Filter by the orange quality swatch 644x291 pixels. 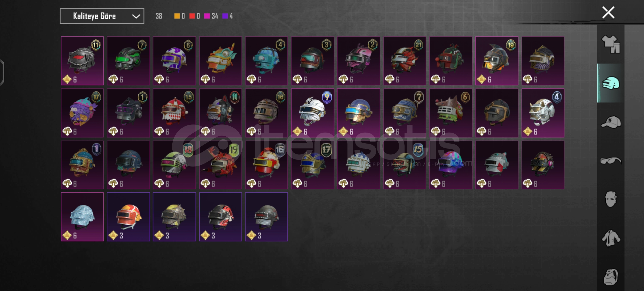(x=177, y=16)
